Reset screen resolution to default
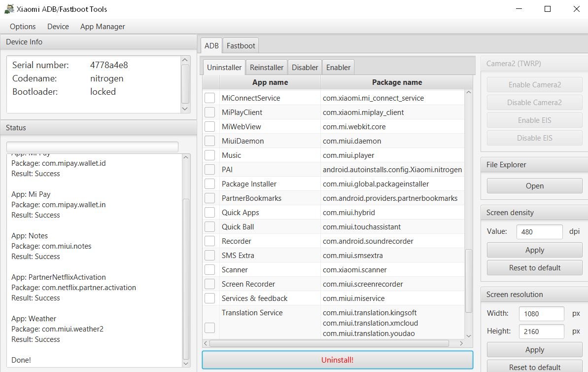The height and width of the screenshot is (372, 588). 534,367
